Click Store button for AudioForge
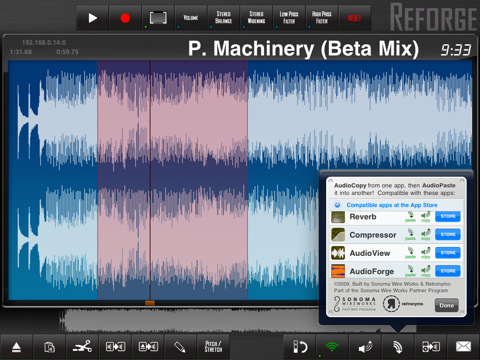Screen dimensions: 480x360 coord(448,271)
